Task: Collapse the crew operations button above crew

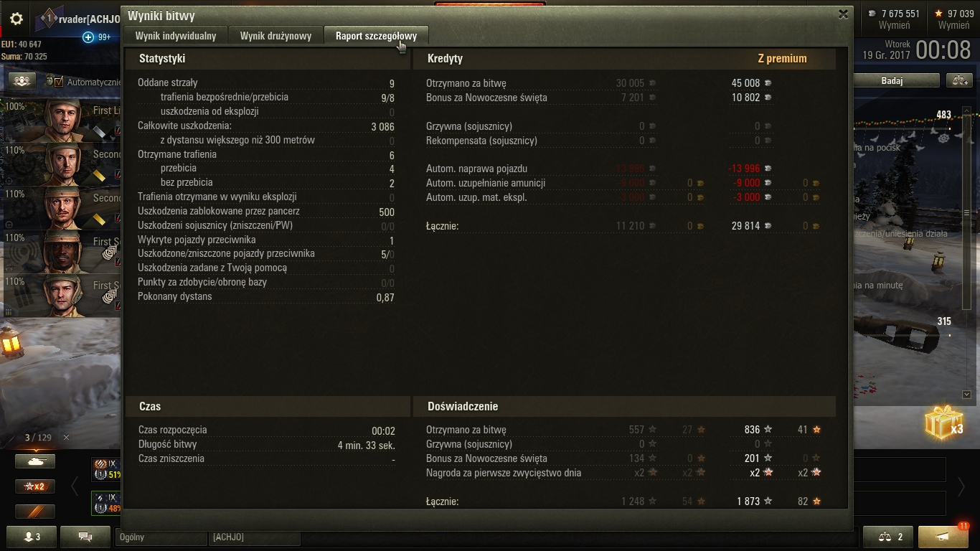Action: tap(22, 81)
